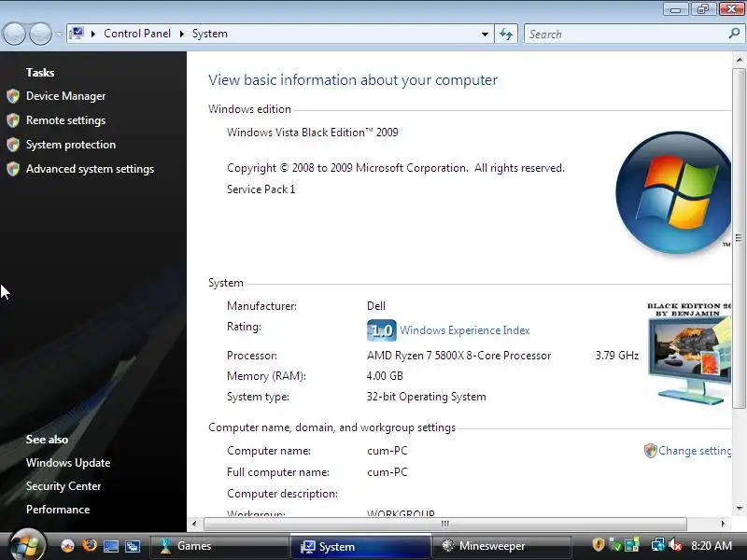
Task: Launch Firefox from Quick Launch
Action: 89,546
